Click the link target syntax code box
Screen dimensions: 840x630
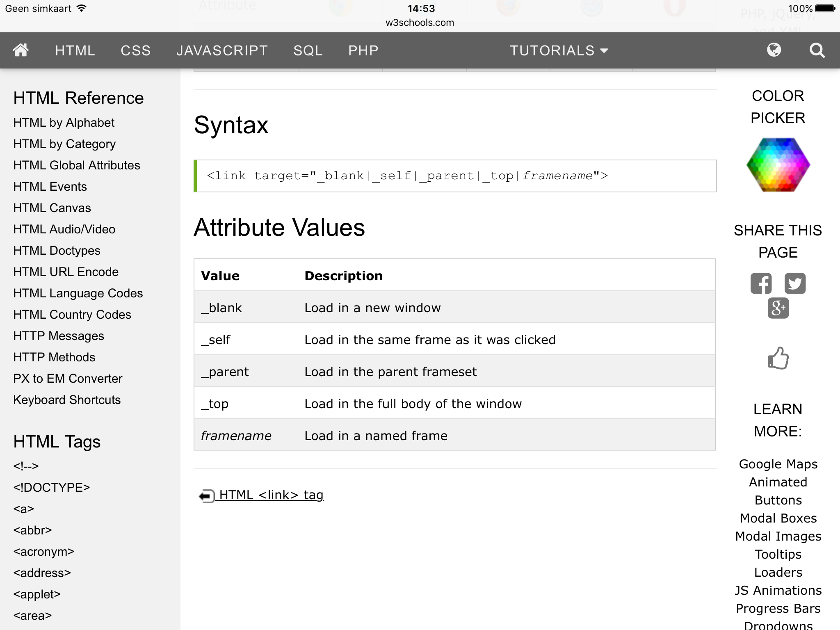(x=455, y=176)
